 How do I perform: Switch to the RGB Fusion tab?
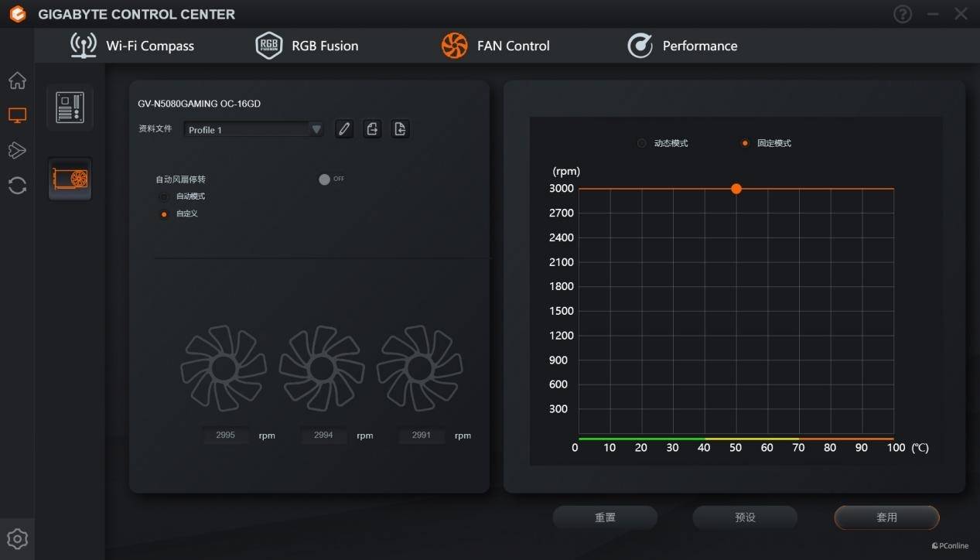308,46
